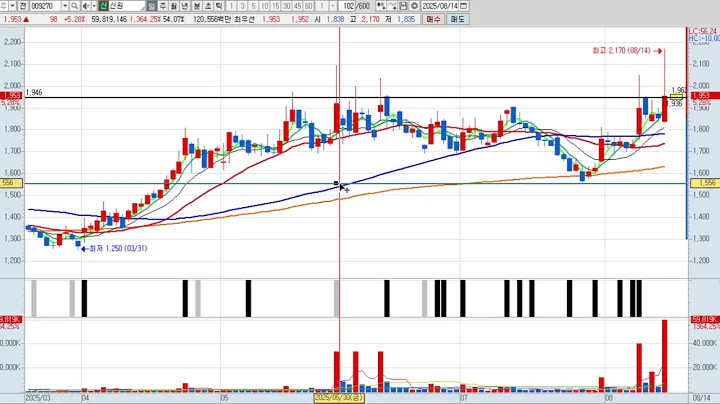
Task: Open the date picker calendar icon
Action: (x=464, y=6)
